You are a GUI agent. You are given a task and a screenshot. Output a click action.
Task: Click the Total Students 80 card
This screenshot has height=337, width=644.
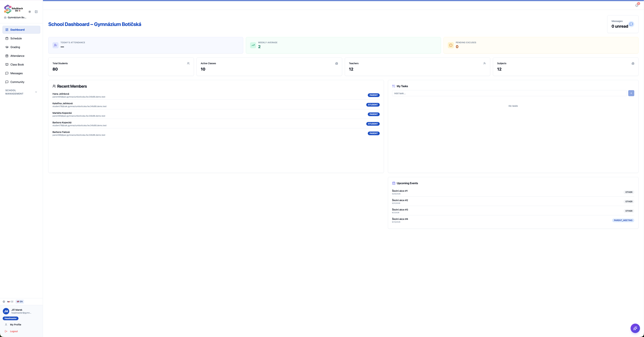pos(121,67)
